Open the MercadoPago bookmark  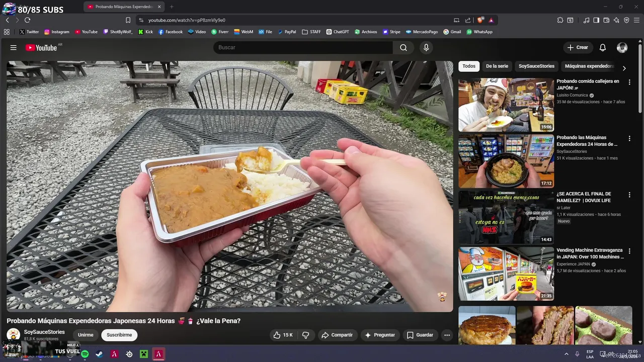pos(422,32)
